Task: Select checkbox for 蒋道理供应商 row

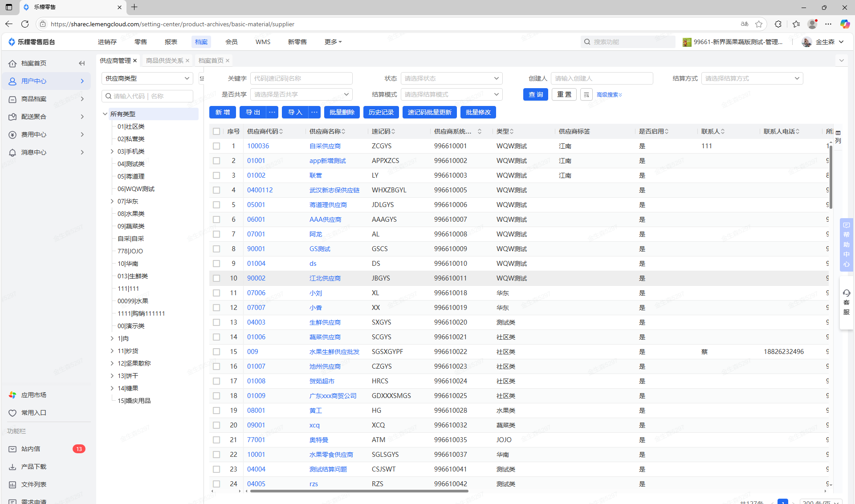Action: [216, 205]
